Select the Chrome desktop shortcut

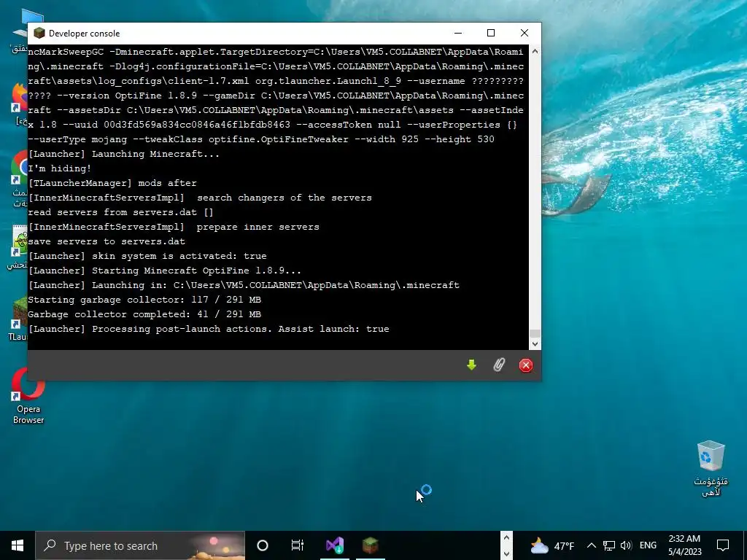19,179
